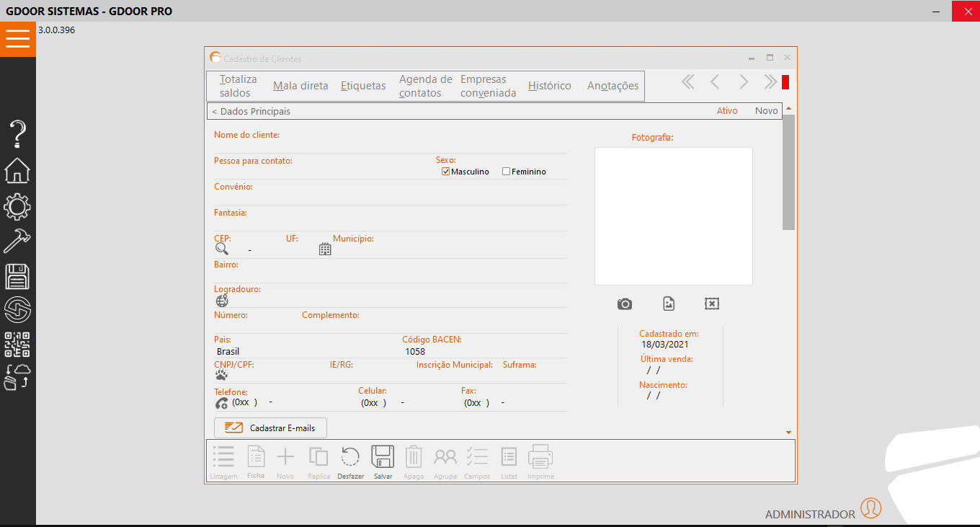Click the scroll down arrow of the form
Screen dimensions: 980x527
(788, 433)
